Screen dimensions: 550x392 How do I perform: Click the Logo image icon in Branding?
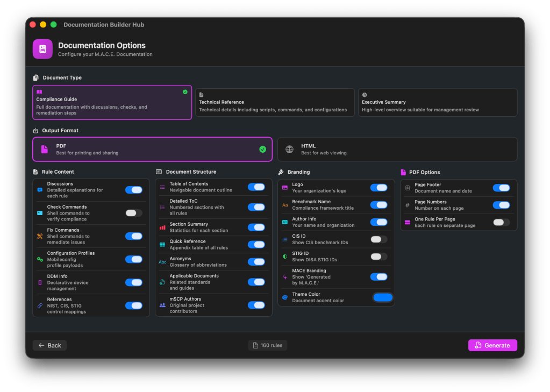pyautogui.click(x=285, y=188)
